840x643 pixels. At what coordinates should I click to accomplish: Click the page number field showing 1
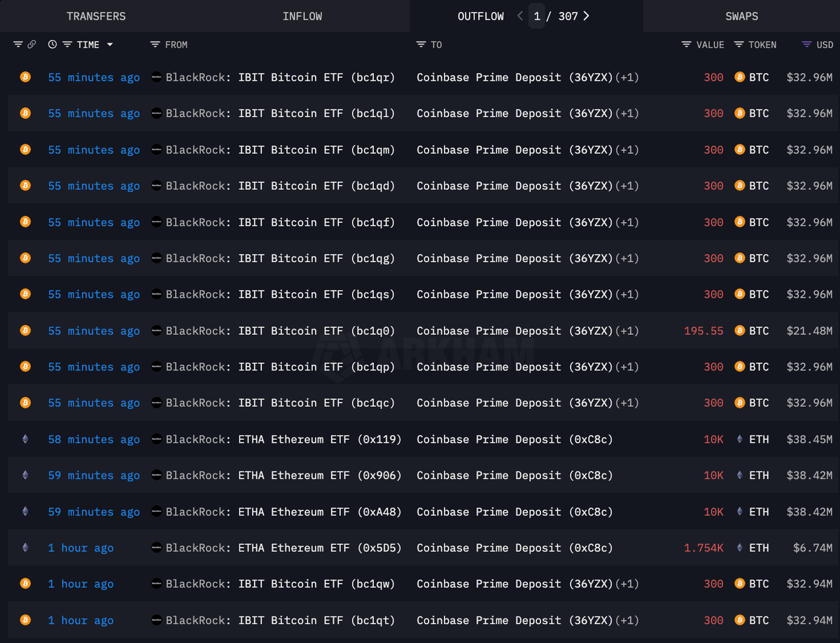pyautogui.click(x=537, y=16)
